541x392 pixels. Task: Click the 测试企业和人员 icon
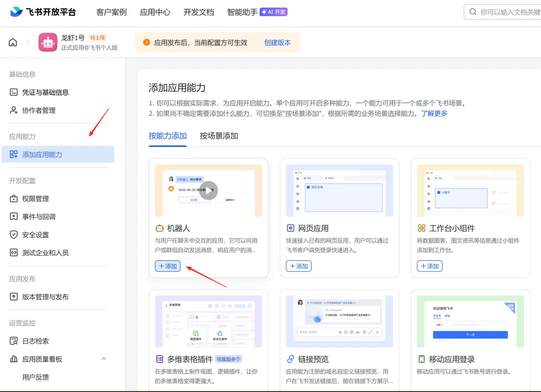[x=14, y=253]
